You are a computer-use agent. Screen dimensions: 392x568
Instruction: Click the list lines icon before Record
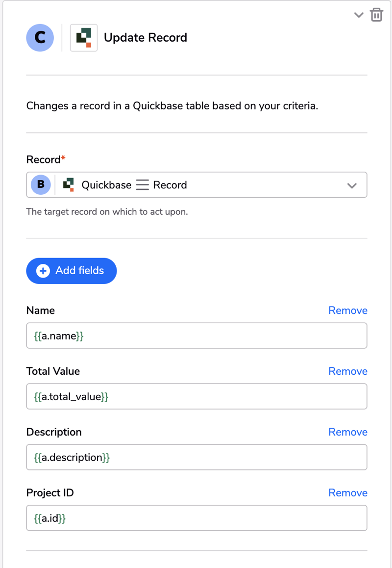click(x=142, y=185)
